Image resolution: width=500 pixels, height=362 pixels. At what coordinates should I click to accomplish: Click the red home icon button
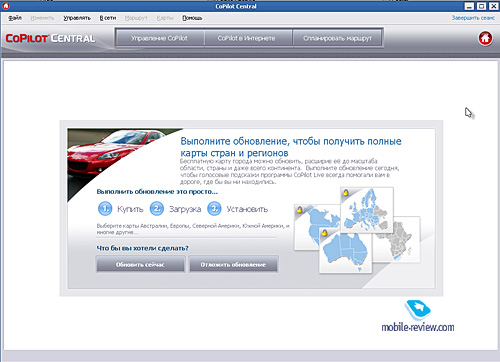485,38
